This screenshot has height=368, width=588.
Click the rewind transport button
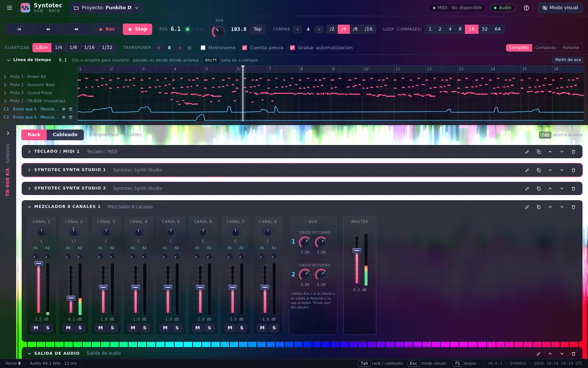coord(48,29)
